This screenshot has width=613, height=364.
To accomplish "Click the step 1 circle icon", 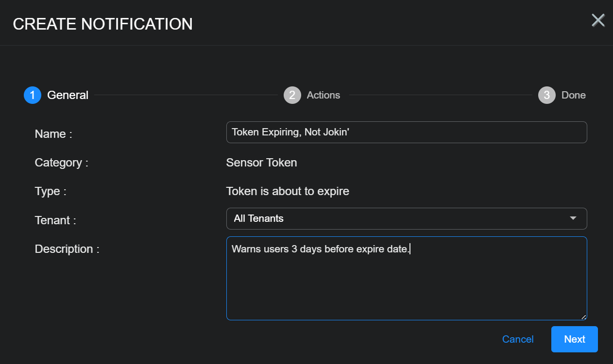I will (33, 95).
